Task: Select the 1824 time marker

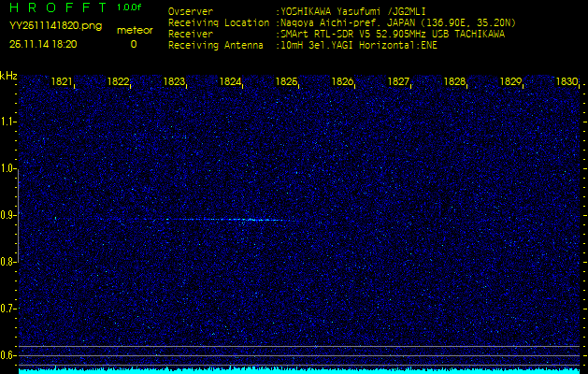Action: (x=231, y=82)
